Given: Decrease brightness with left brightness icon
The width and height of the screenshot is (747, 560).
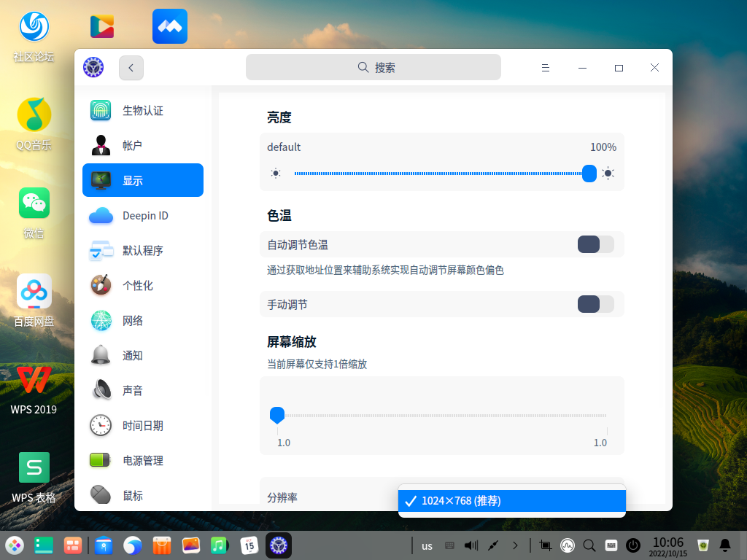Looking at the screenshot, I should pos(275,174).
